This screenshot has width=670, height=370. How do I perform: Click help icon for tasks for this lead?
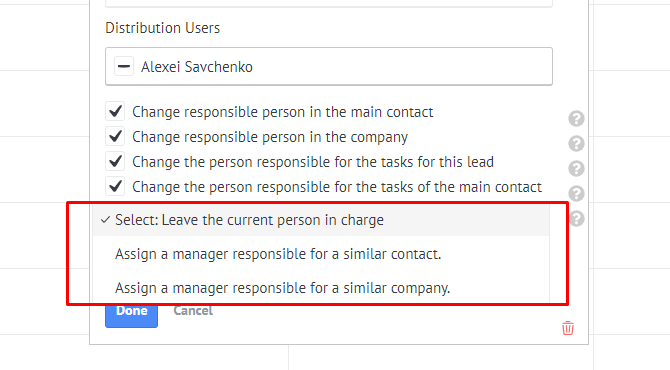(x=576, y=168)
